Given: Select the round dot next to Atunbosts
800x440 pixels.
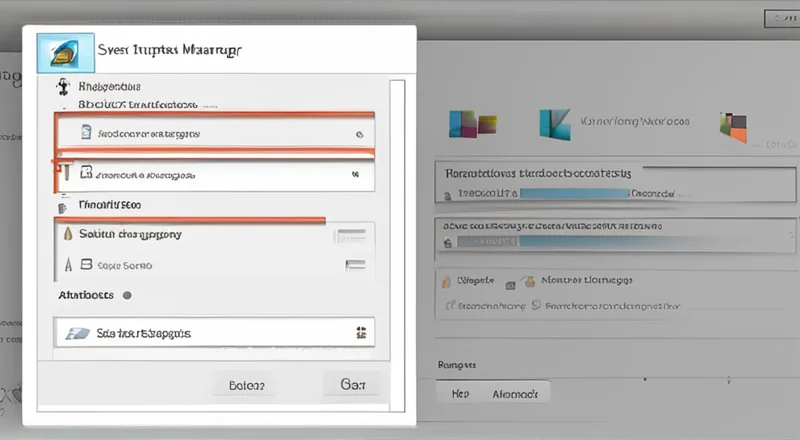Looking at the screenshot, I should click(126, 296).
